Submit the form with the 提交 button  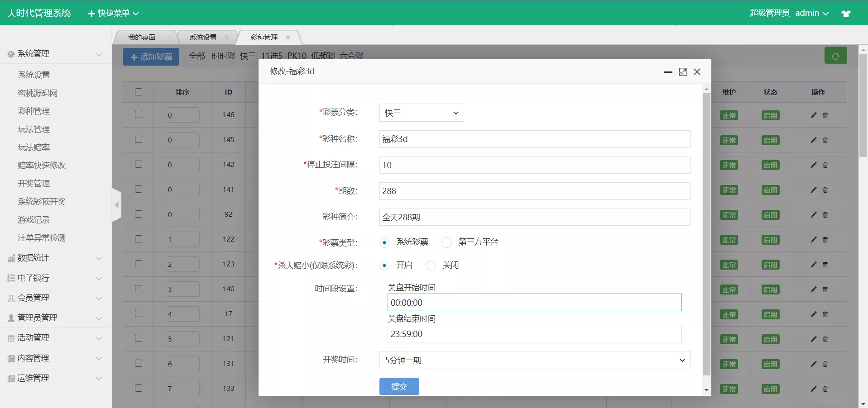pyautogui.click(x=398, y=387)
